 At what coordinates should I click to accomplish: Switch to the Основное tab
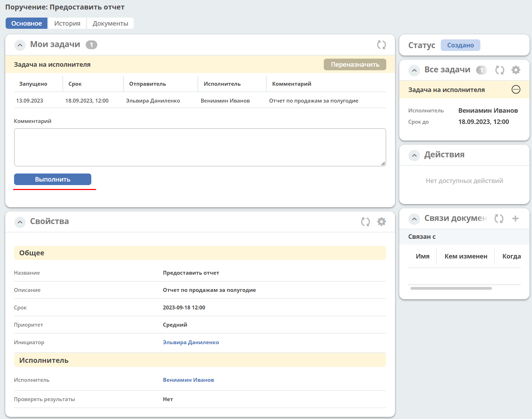coord(27,23)
